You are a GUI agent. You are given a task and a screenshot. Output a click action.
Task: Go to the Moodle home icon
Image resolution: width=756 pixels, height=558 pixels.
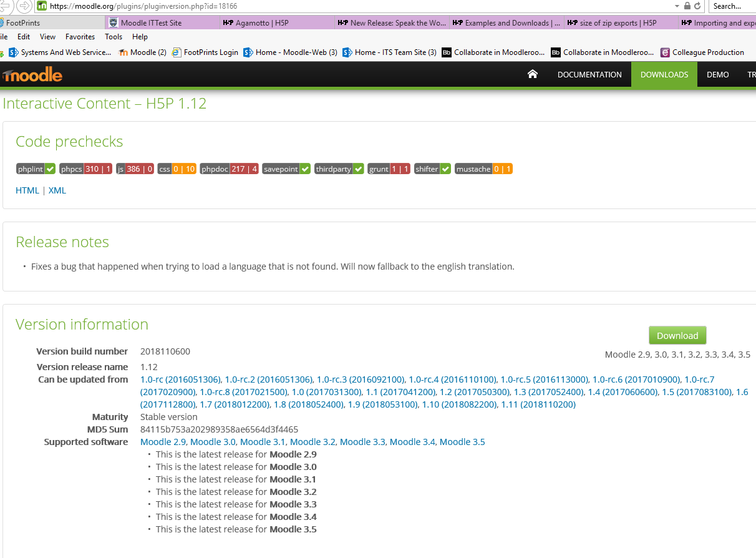click(532, 74)
